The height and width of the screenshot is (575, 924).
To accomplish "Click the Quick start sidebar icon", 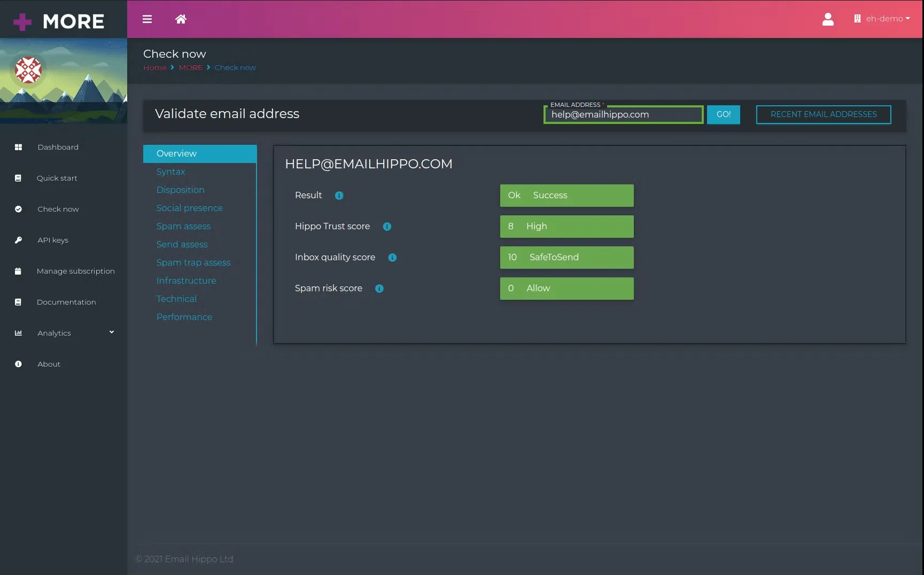I will (18, 177).
